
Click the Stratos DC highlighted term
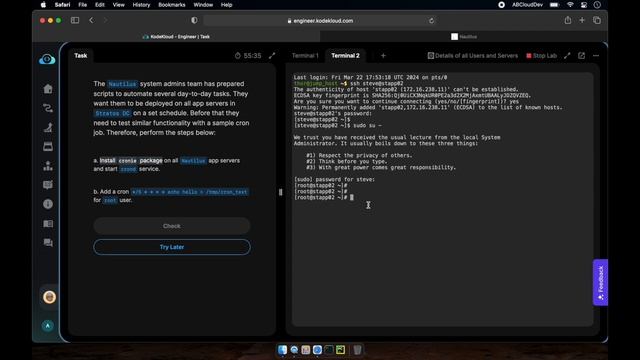point(112,113)
